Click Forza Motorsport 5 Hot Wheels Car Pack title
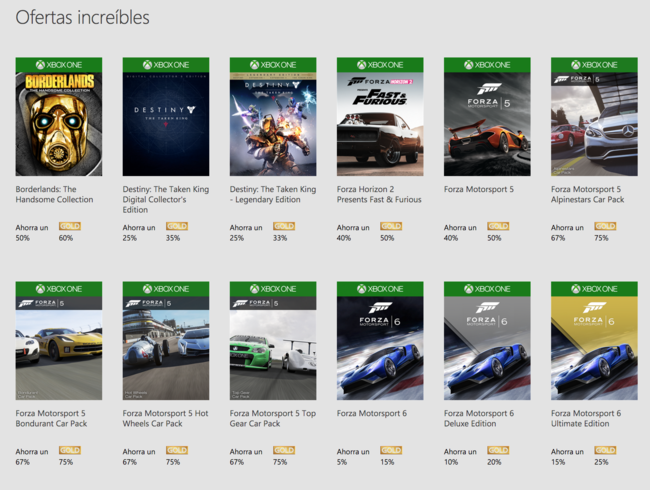 point(165,419)
